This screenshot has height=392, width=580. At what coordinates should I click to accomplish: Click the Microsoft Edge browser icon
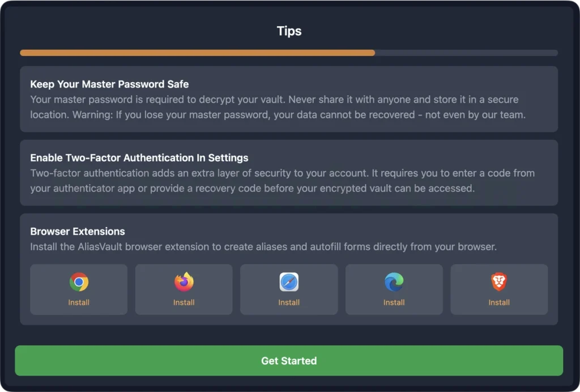(x=394, y=282)
